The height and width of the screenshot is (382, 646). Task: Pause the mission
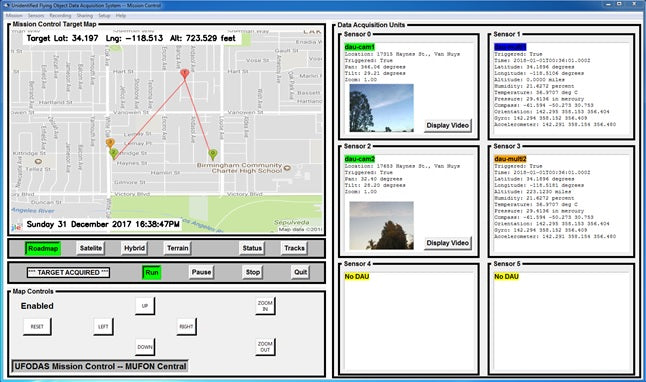(201, 272)
